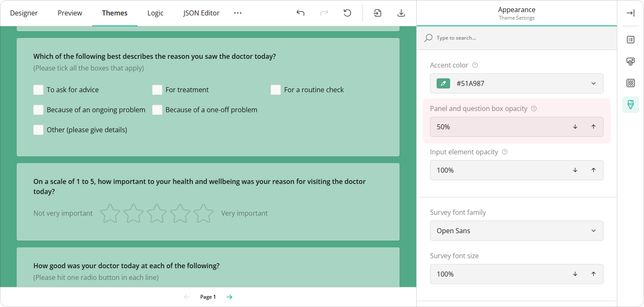Go to the next survey page
The image size is (644, 307).
pos(229,297)
